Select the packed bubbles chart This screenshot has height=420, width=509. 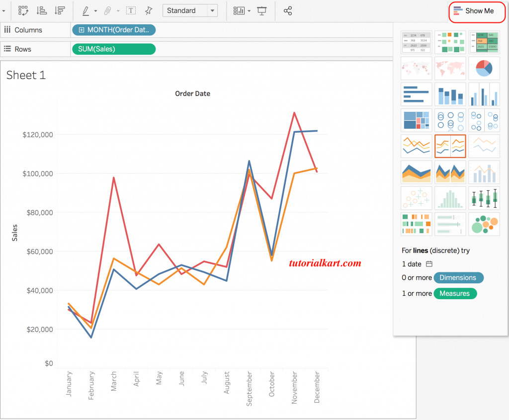tap(484, 224)
